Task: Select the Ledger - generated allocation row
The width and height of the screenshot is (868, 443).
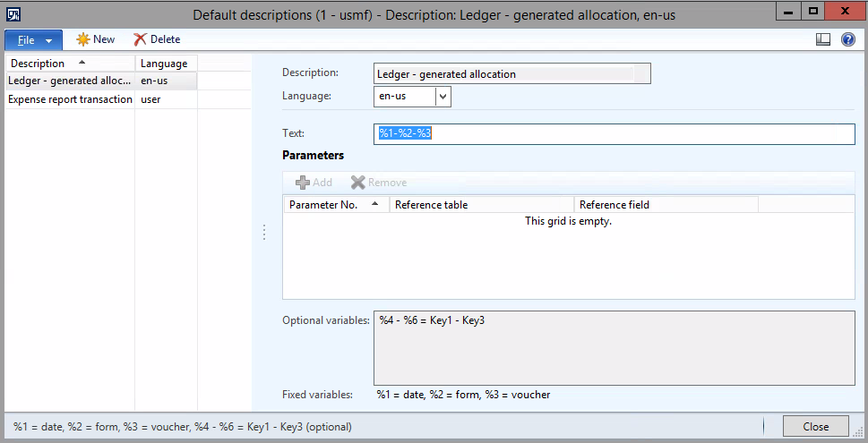Action: pyautogui.click(x=70, y=81)
